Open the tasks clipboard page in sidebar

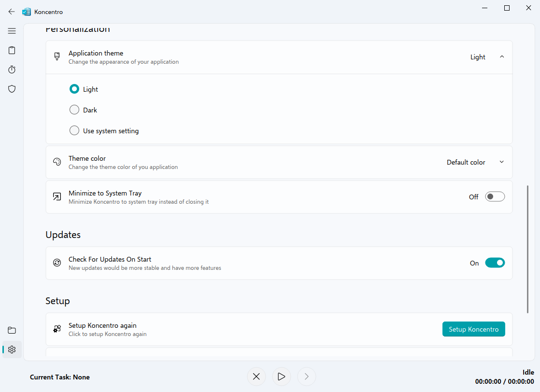pyautogui.click(x=12, y=50)
